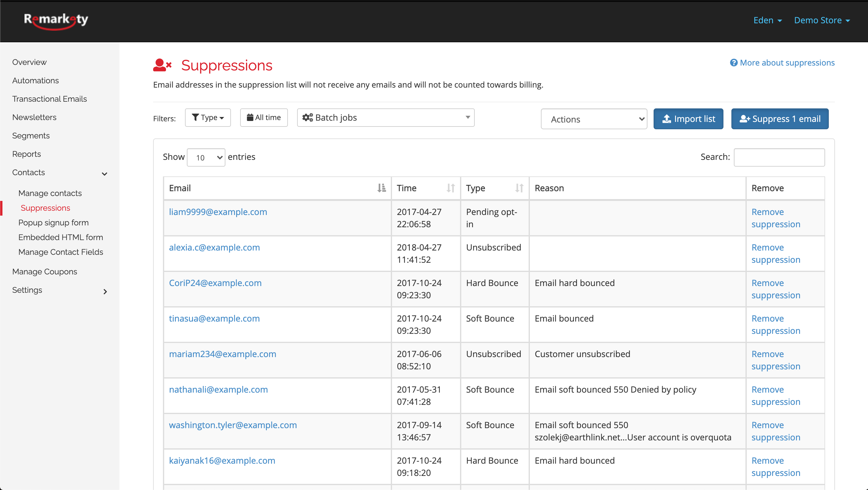Open the Batch jobs dropdown

click(x=386, y=118)
